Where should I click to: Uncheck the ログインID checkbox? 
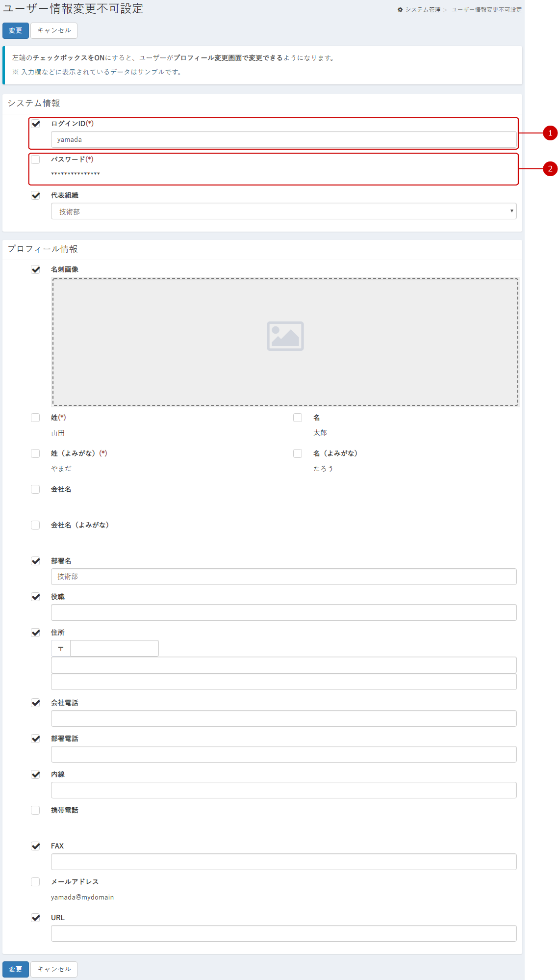(35, 124)
